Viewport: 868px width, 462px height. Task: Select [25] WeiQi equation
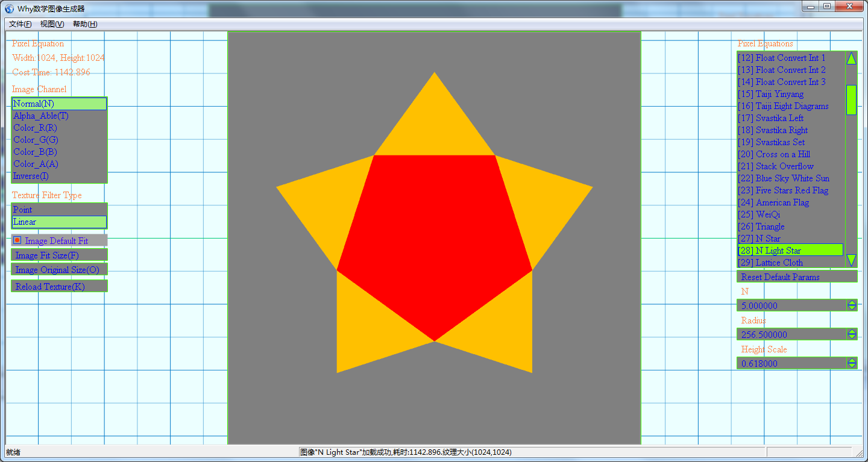790,214
